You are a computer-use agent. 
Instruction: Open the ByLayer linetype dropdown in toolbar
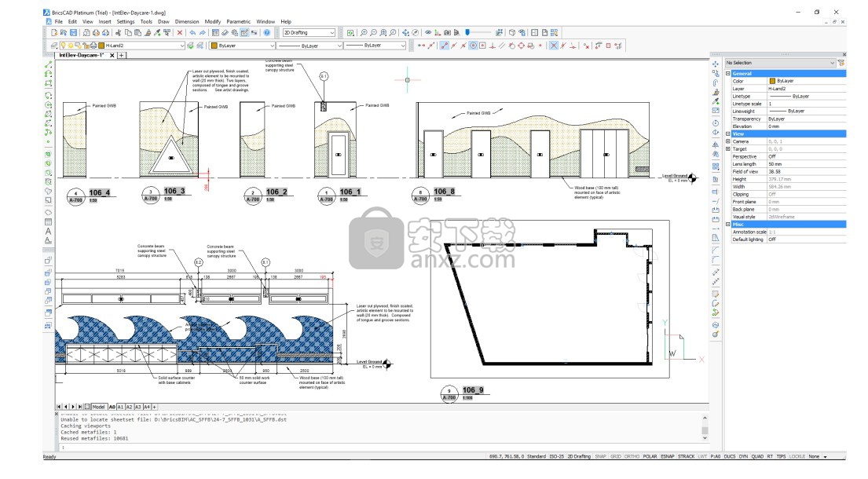click(310, 46)
